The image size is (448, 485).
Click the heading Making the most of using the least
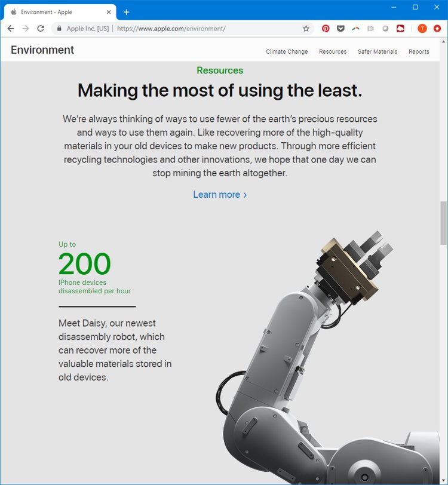click(x=220, y=90)
